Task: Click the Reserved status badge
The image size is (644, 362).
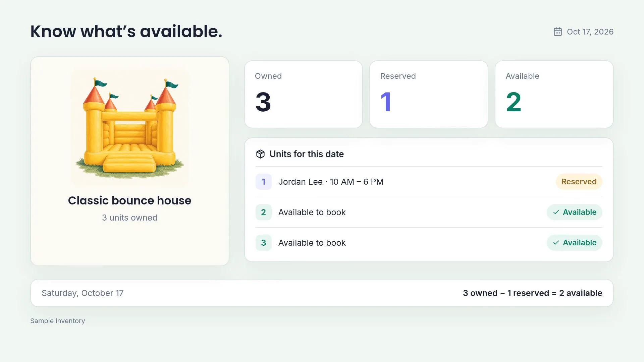Action: pyautogui.click(x=579, y=182)
